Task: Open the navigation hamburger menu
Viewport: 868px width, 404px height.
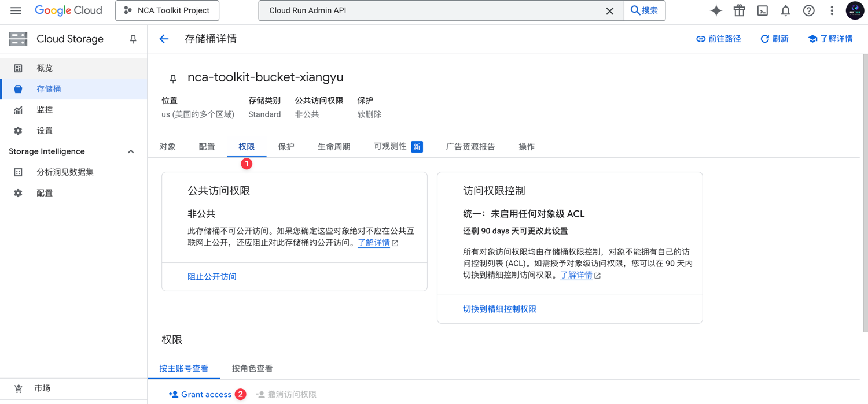Action: (16, 10)
